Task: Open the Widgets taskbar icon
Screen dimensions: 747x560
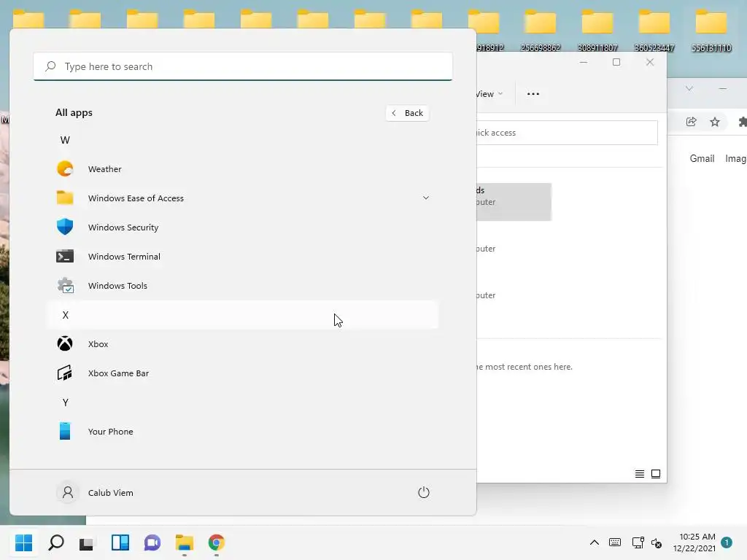Action: (120, 542)
